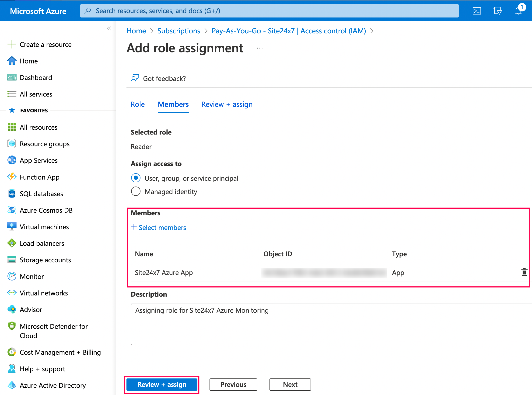Open Microsoft Defender for Cloud
This screenshot has width=532, height=395.
point(54,331)
